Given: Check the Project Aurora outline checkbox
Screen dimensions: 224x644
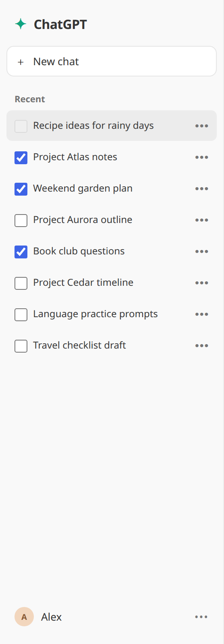Looking at the screenshot, I should [x=21, y=220].
